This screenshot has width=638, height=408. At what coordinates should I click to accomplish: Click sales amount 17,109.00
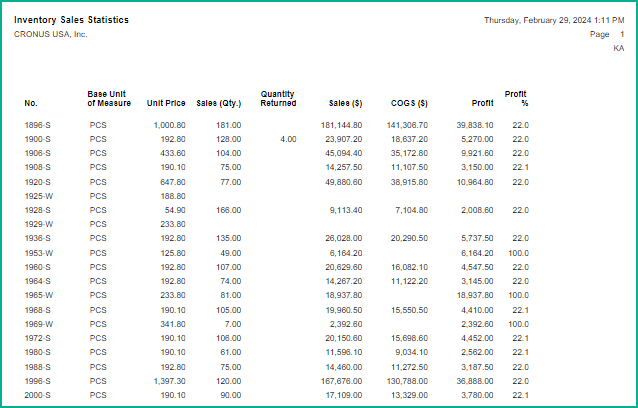(x=343, y=395)
